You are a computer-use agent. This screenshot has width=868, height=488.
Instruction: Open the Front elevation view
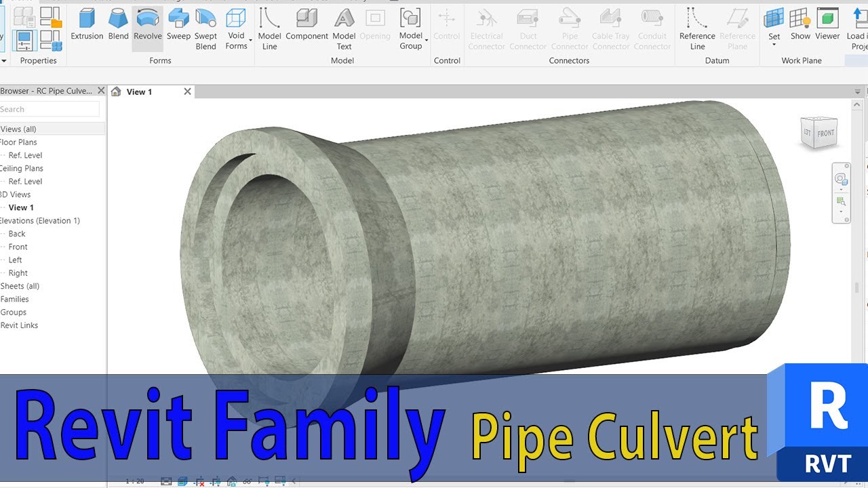click(18, 247)
